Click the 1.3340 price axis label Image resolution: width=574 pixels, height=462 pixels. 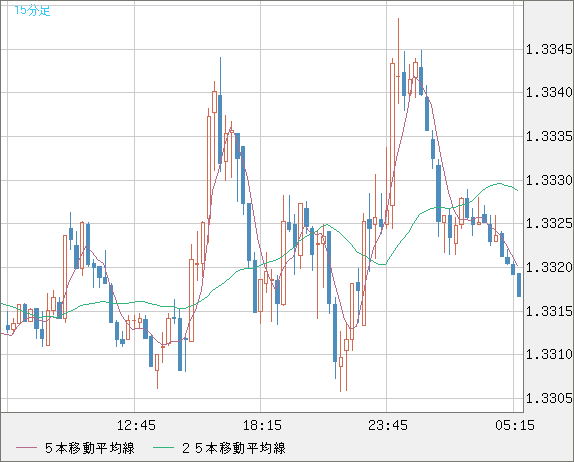(549, 92)
